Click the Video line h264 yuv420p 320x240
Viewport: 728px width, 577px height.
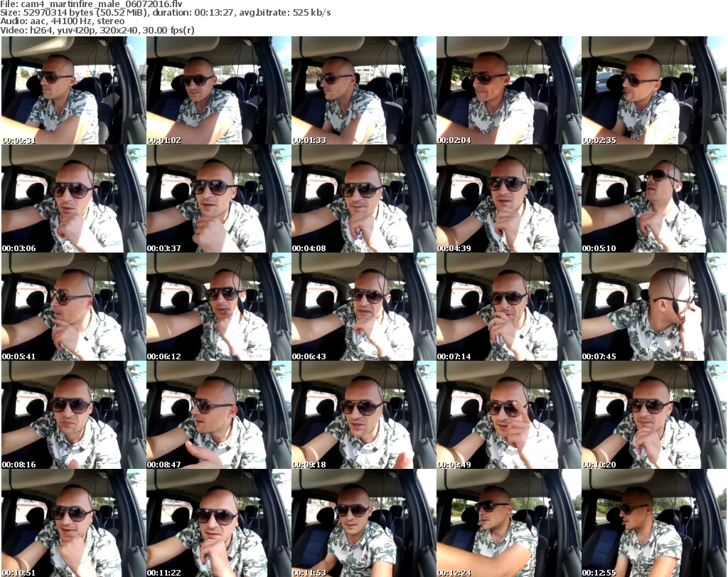click(x=97, y=30)
